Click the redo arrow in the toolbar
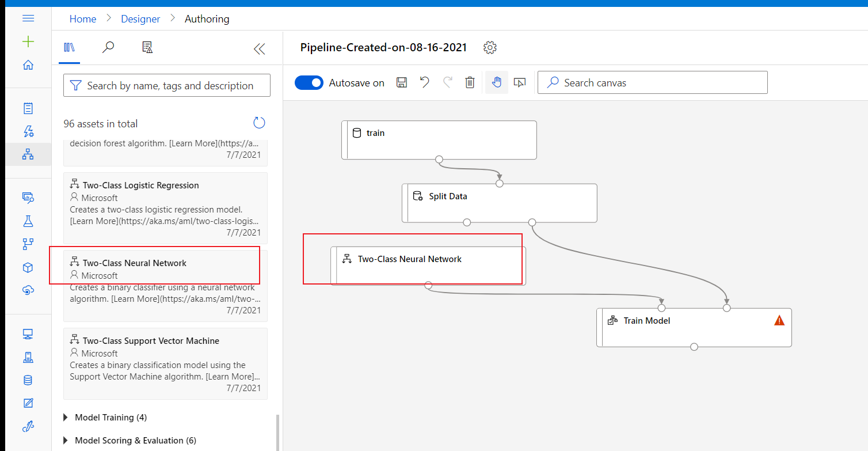This screenshot has width=868, height=451. coord(447,82)
